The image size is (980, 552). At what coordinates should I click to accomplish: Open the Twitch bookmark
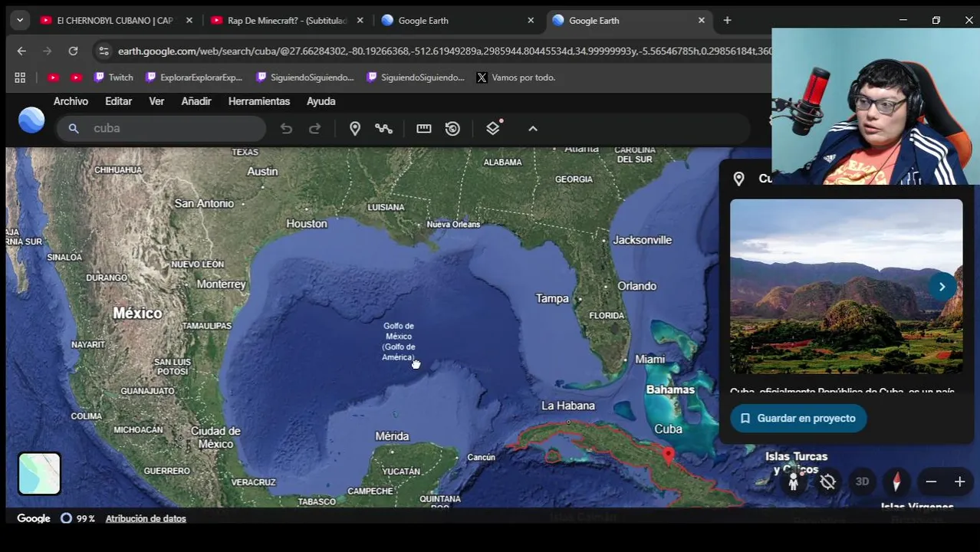pos(113,77)
